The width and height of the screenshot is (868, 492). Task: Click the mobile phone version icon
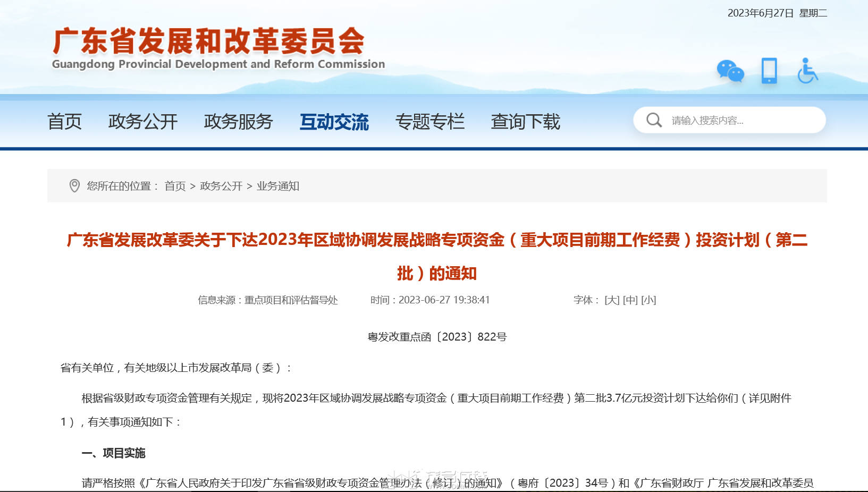pos(769,71)
